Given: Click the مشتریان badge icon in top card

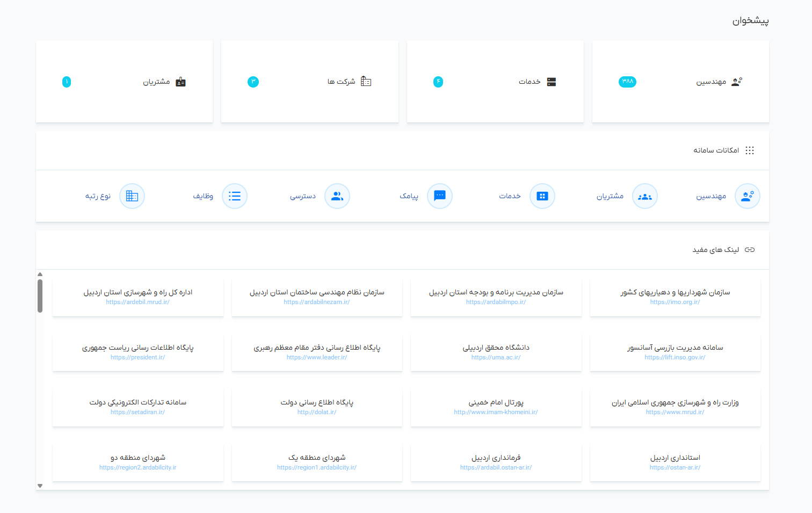Looking at the screenshot, I should (180, 82).
